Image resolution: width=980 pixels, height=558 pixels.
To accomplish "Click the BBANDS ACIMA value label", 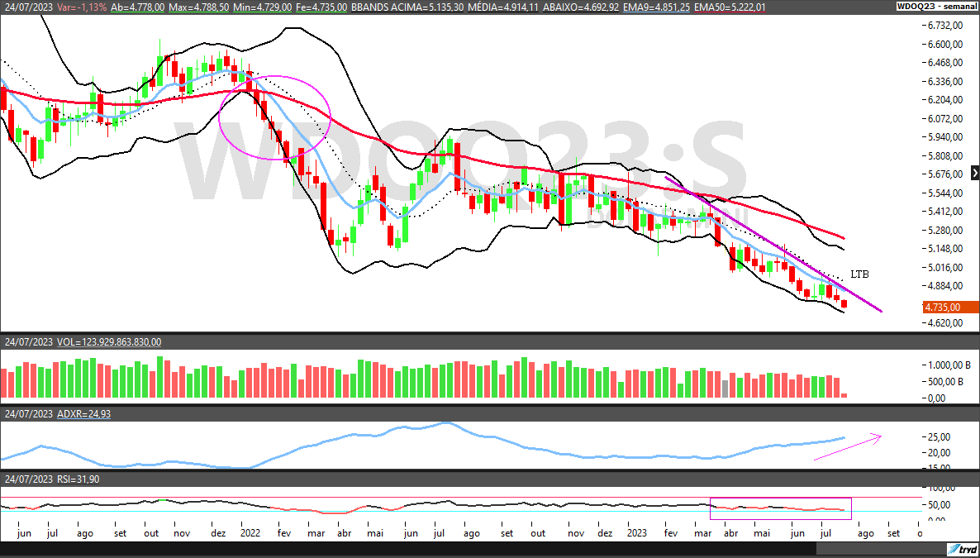I will 400,7.
